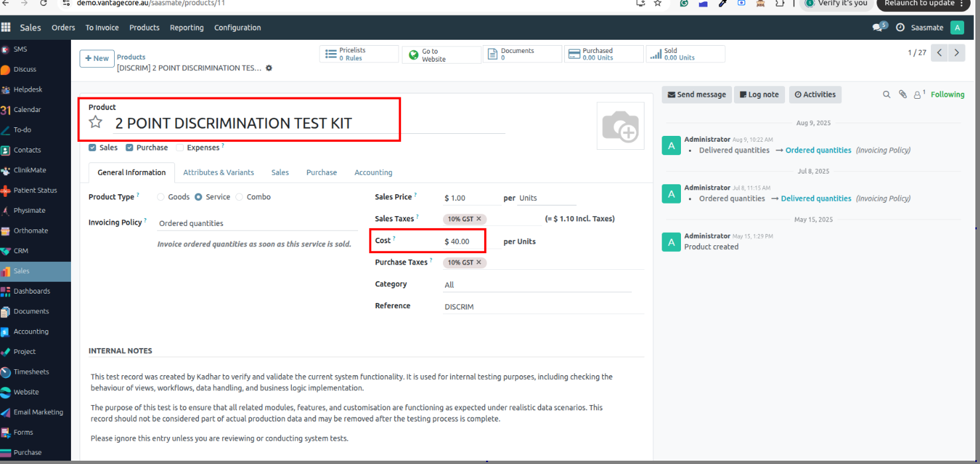Expand the Configuration menu
The width and height of the screenshot is (980, 464).
tap(237, 28)
